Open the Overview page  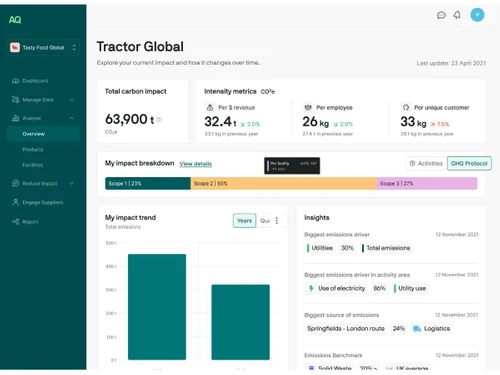(43, 134)
